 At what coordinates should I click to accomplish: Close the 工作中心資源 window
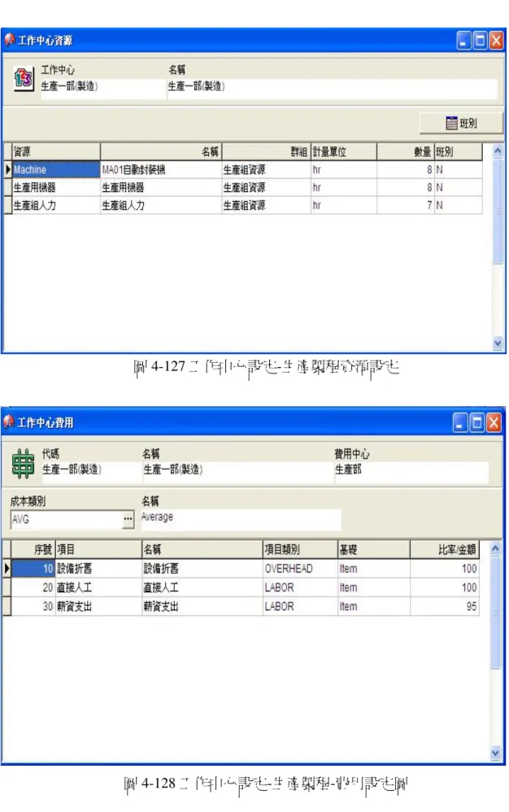click(496, 41)
